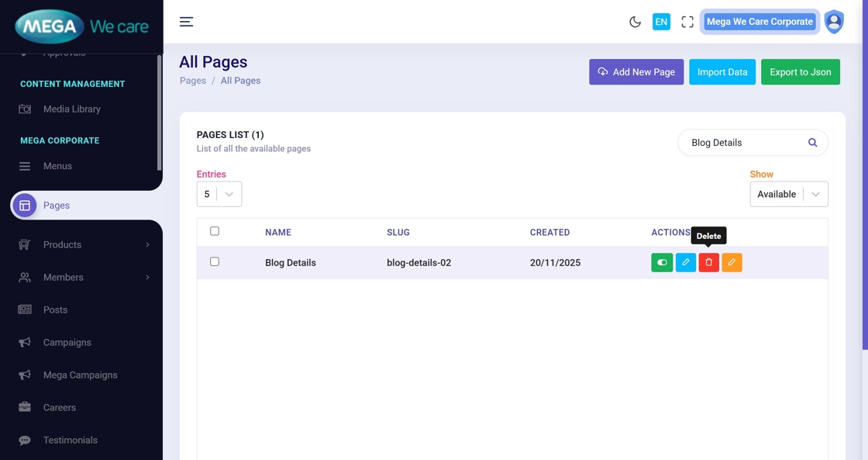Click the Blog Details search field
The image size is (868, 460).
pyautogui.click(x=742, y=143)
